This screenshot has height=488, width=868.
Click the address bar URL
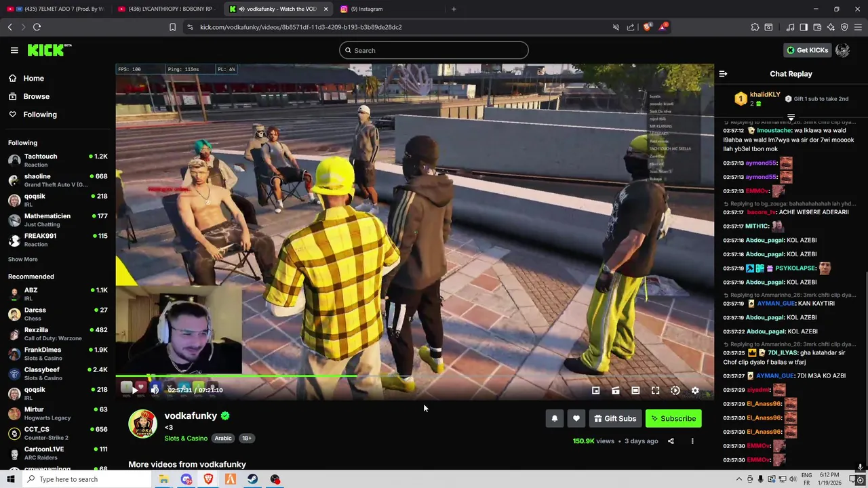(x=301, y=27)
